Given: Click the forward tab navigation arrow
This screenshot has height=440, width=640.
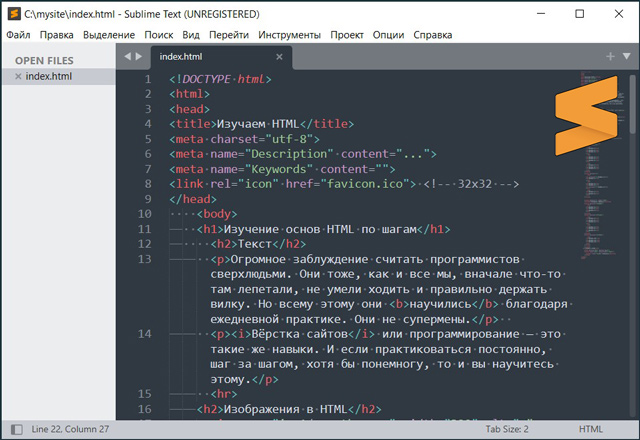Looking at the screenshot, I should (x=139, y=56).
